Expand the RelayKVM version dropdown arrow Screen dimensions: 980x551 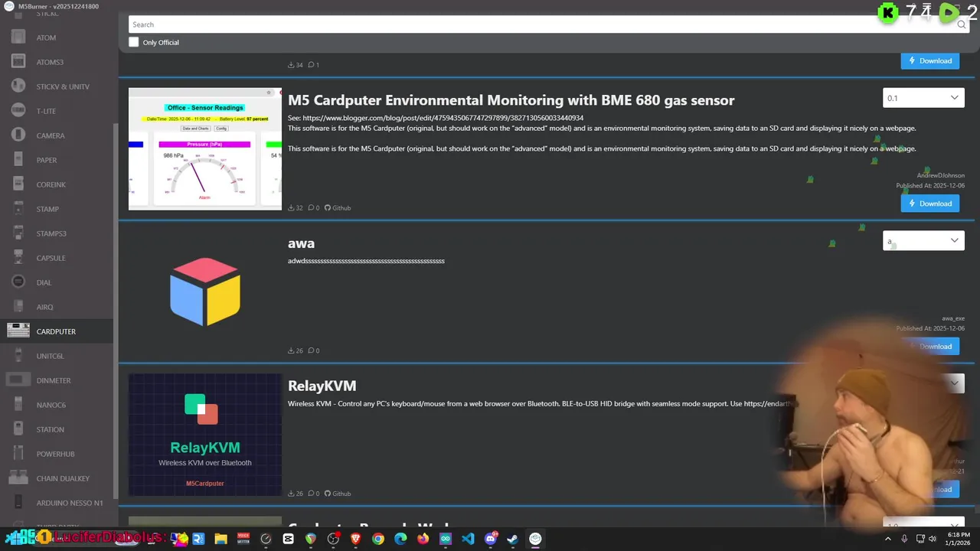(x=954, y=383)
